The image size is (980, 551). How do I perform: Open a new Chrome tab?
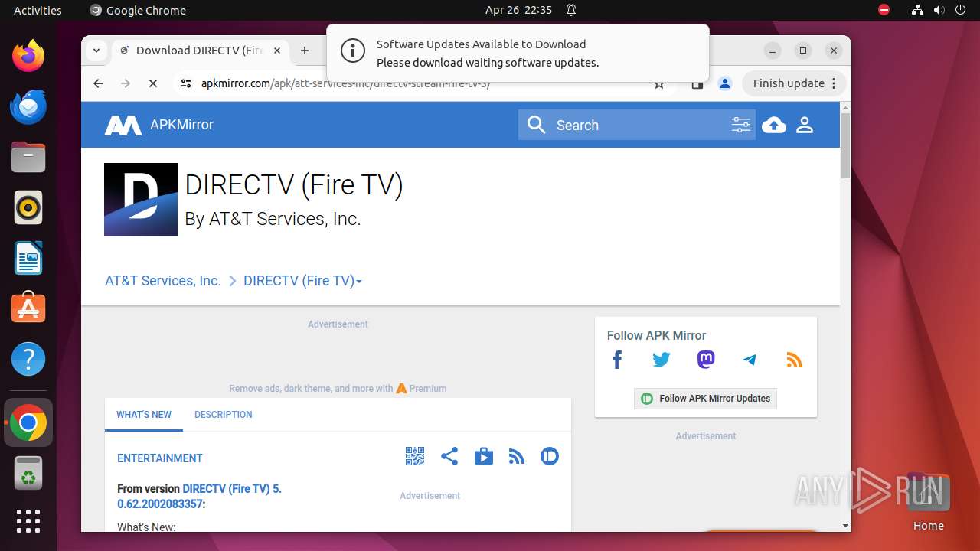305,51
